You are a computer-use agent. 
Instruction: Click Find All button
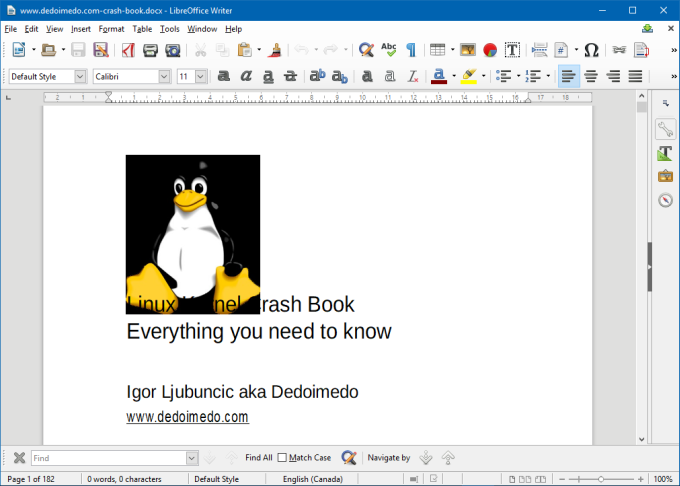point(258,457)
